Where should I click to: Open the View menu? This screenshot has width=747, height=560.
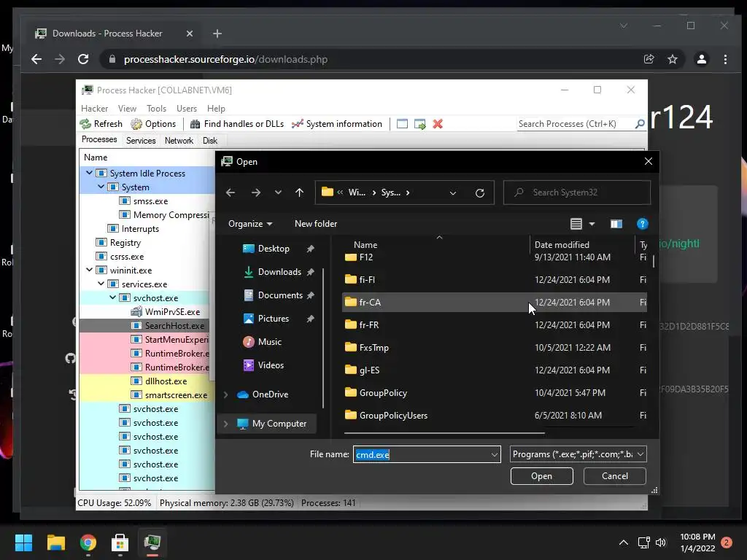click(x=127, y=109)
